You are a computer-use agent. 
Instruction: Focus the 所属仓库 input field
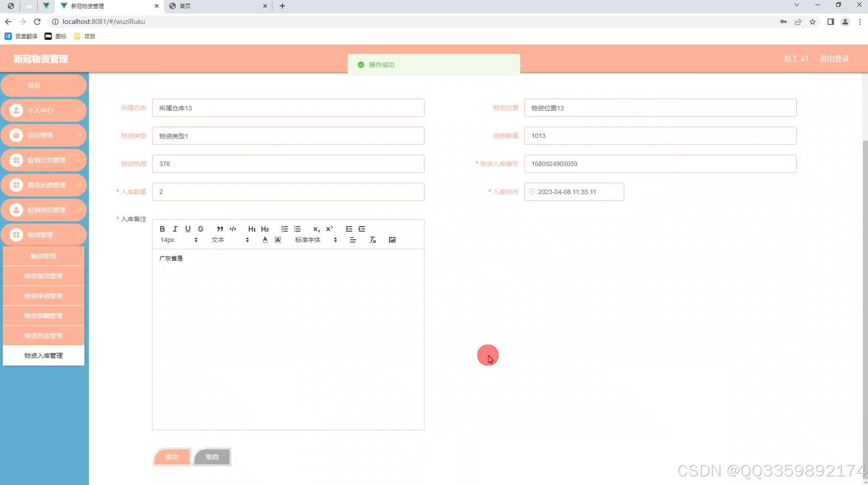coord(288,108)
